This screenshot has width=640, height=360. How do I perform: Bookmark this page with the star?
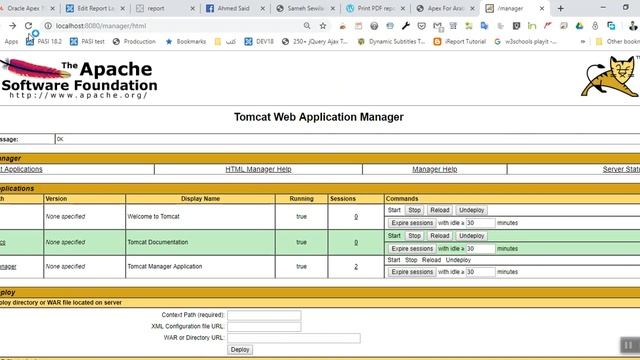(323, 26)
